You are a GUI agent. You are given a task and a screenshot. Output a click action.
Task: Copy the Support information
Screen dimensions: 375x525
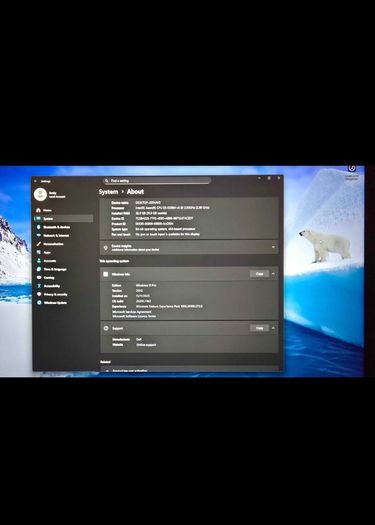(259, 328)
